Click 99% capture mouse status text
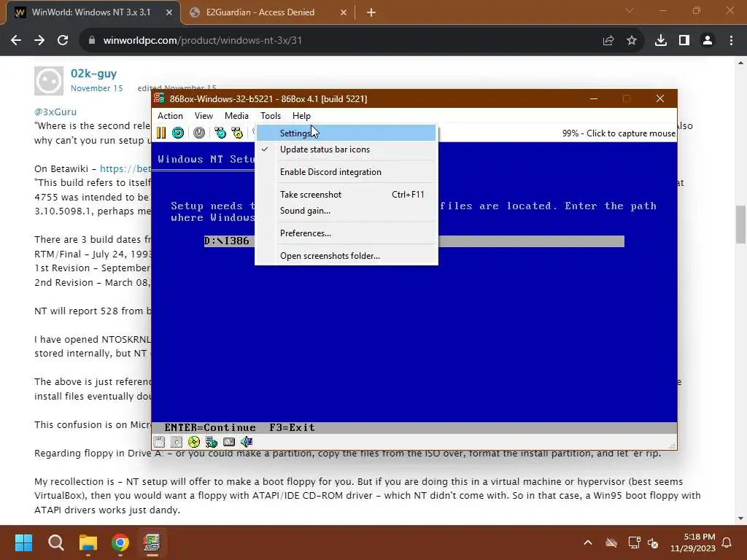Image resolution: width=747 pixels, height=560 pixels. click(x=619, y=133)
